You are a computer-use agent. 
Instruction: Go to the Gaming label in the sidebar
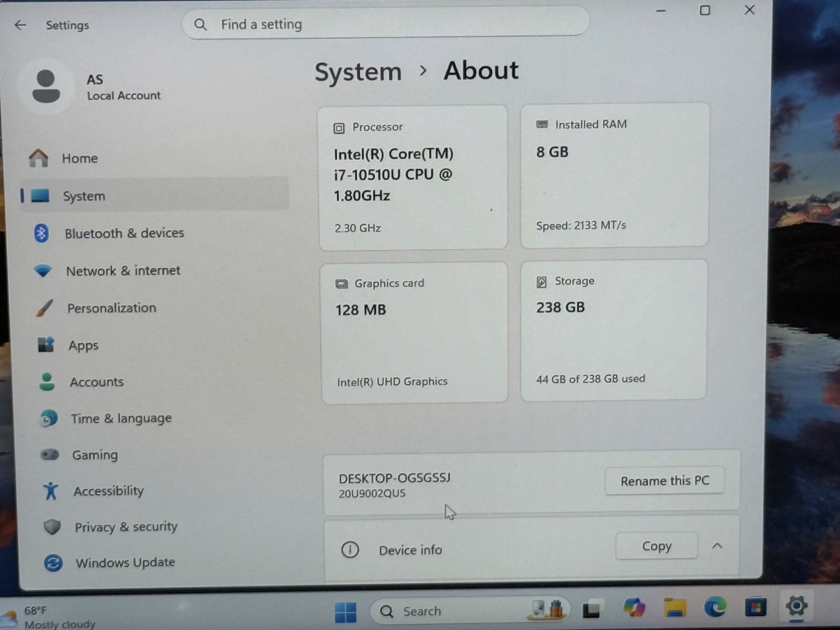click(95, 455)
